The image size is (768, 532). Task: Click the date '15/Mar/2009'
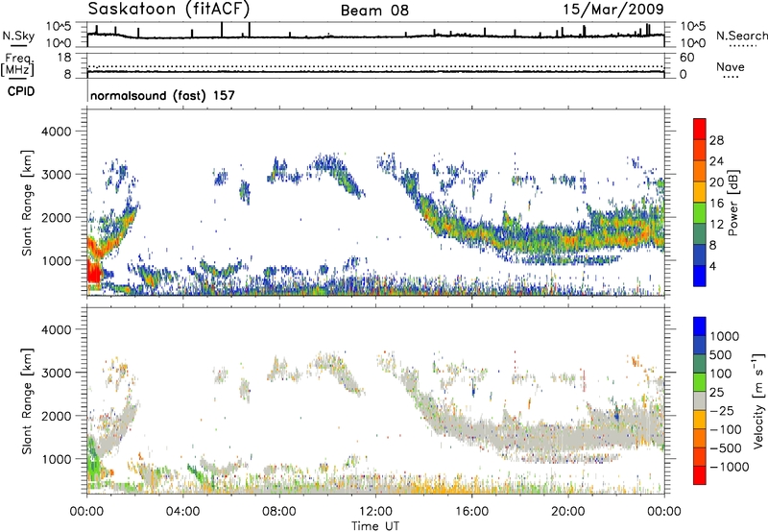point(613,9)
